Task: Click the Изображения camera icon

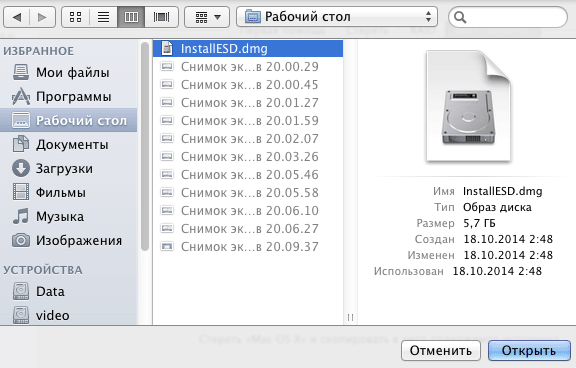Action: click(21, 241)
